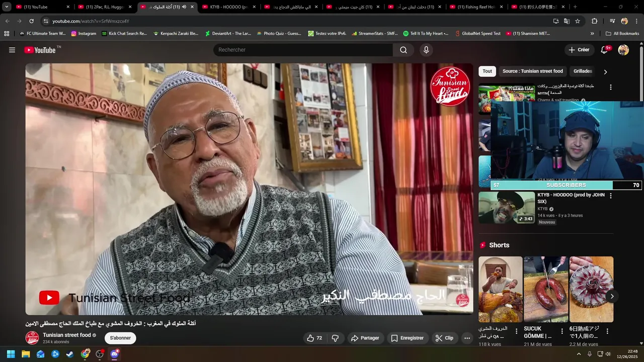
Task: Click the Tunisian Street Food watermark logo in video
Action: [x=450, y=86]
